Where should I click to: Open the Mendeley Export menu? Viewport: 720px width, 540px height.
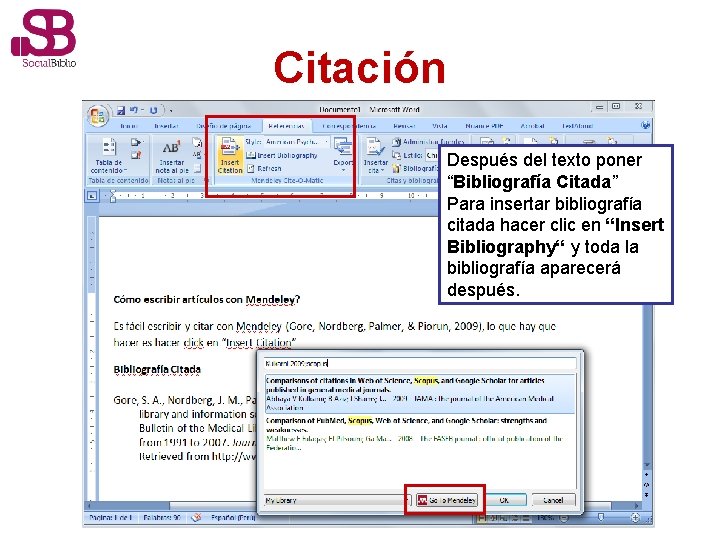(343, 154)
